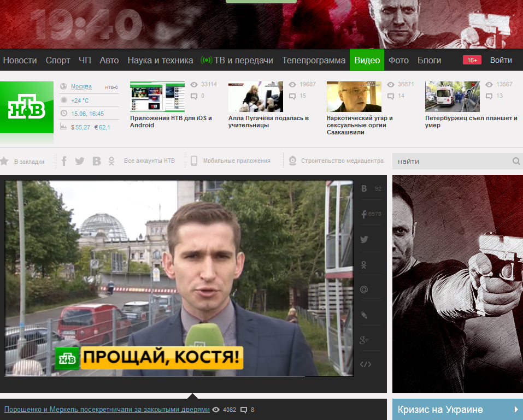Seek along the video progress bar
The height and width of the screenshot is (420, 523).
179,377
